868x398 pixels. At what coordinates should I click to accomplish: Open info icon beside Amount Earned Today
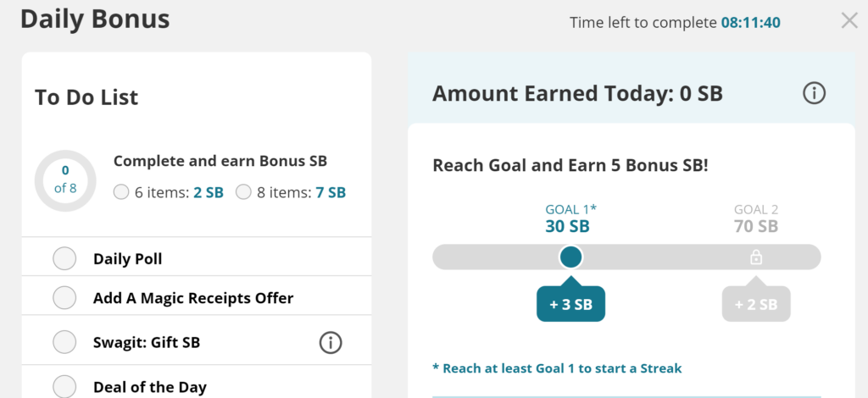(814, 93)
